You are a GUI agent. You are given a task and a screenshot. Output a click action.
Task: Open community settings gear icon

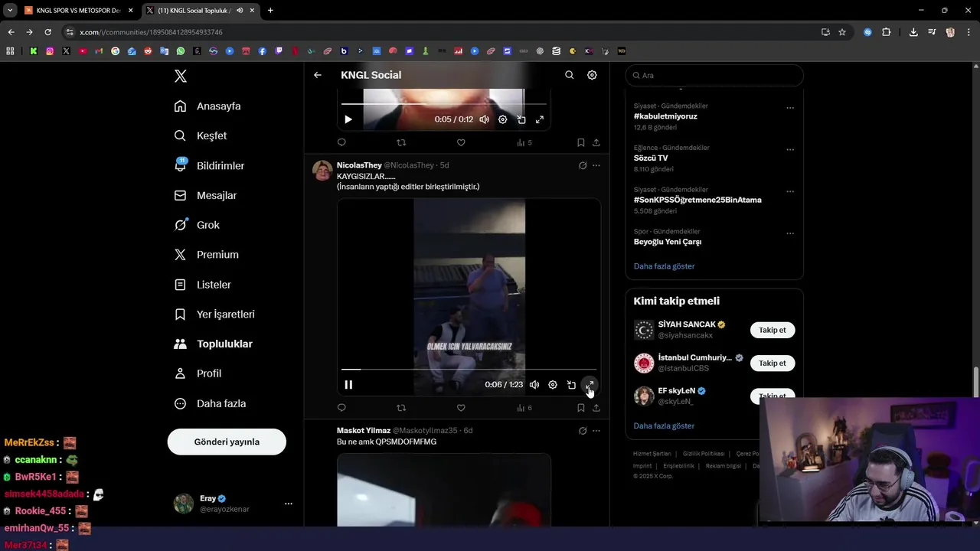[592, 75]
